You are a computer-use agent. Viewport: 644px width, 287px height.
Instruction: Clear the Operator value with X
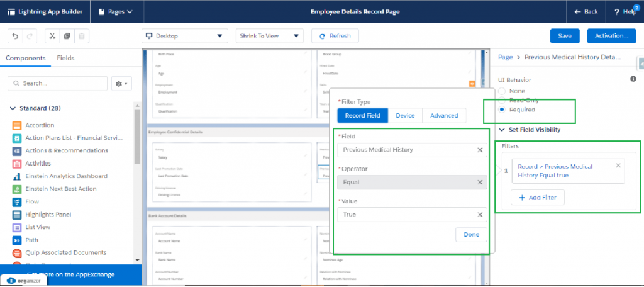click(480, 182)
